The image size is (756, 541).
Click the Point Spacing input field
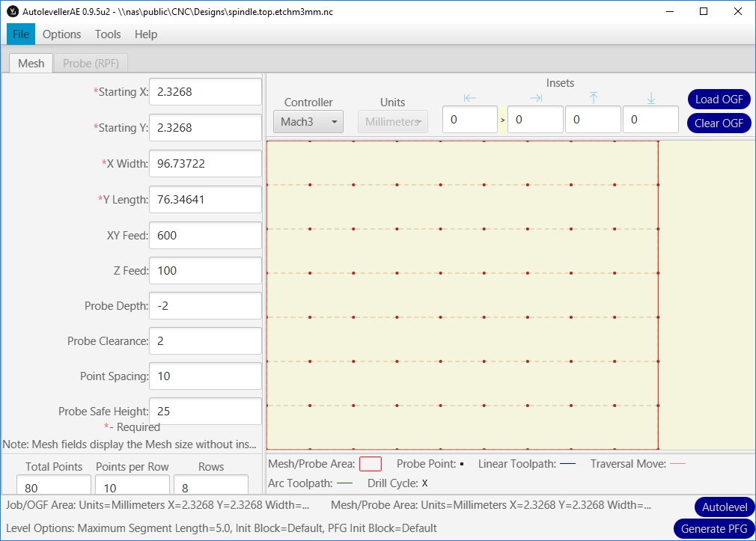click(x=205, y=376)
